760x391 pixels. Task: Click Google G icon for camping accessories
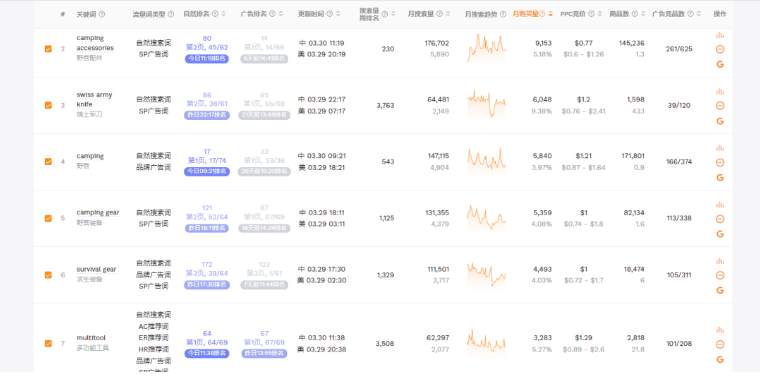point(720,64)
